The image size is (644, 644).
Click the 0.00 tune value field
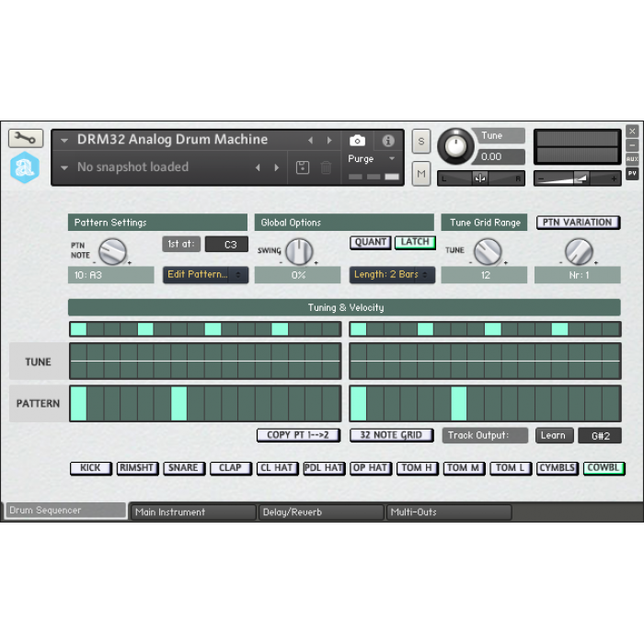(500, 156)
